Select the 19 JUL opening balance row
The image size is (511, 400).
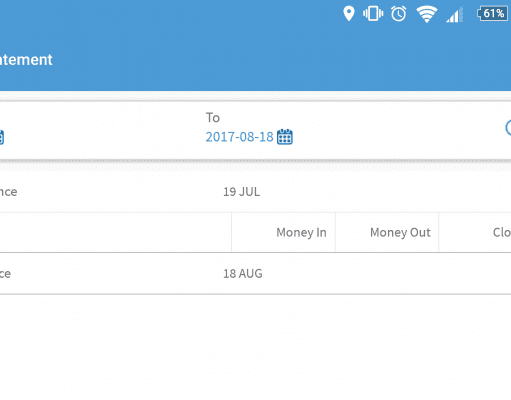click(x=255, y=192)
